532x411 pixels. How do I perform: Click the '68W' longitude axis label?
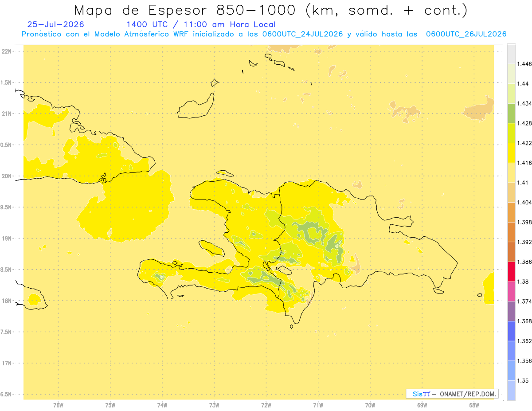[x=474, y=405]
